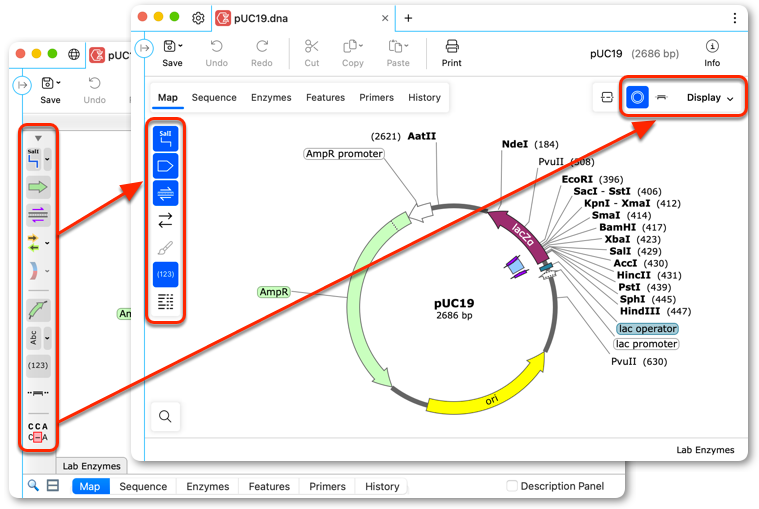This screenshot has height=509, width=759.
Task: Click the Cut scissors icon
Action: pos(312,53)
